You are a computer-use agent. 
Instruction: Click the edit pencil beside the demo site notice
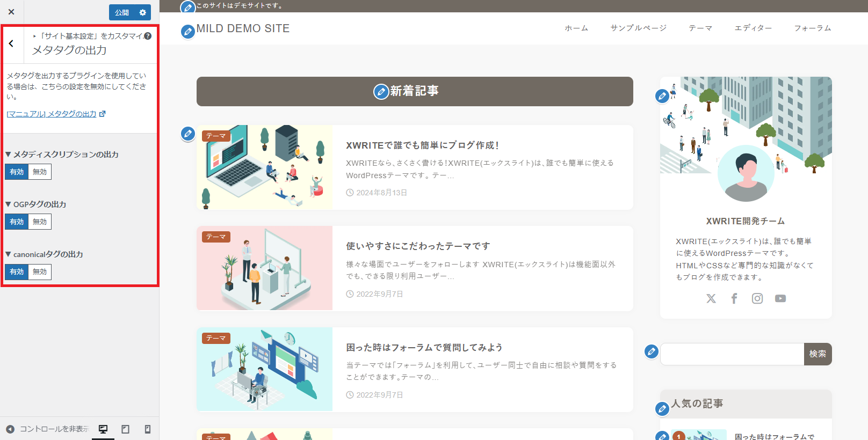(187, 7)
